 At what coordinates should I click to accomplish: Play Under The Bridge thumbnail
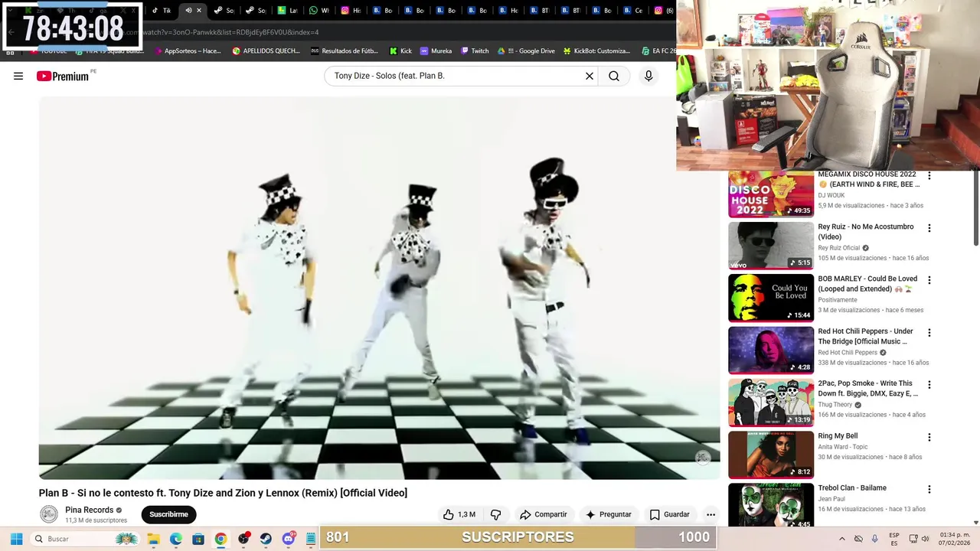[771, 350]
